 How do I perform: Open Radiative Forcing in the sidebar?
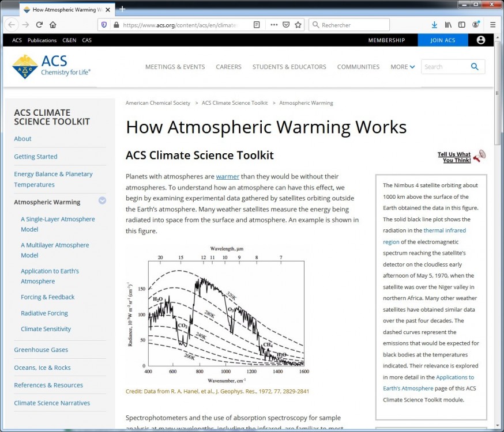44,313
